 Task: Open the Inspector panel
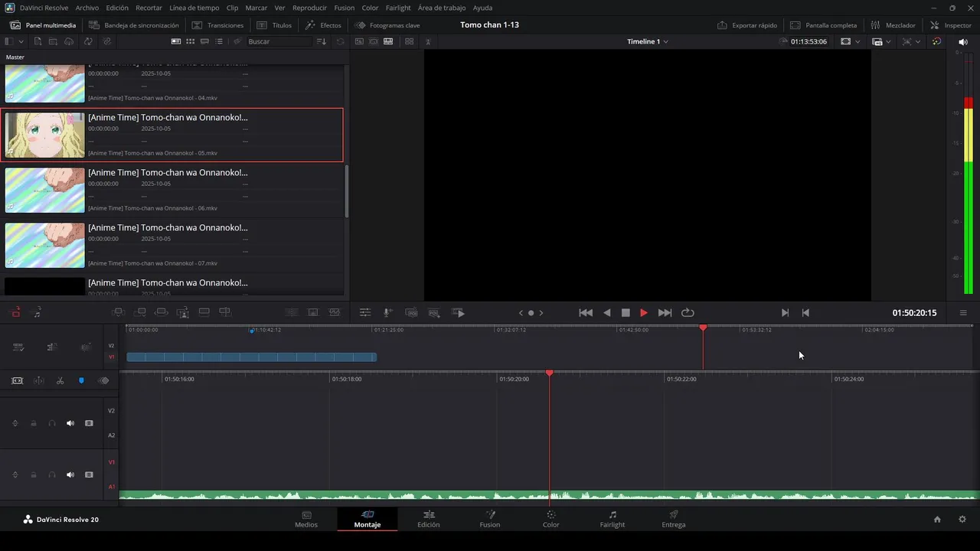click(x=950, y=25)
